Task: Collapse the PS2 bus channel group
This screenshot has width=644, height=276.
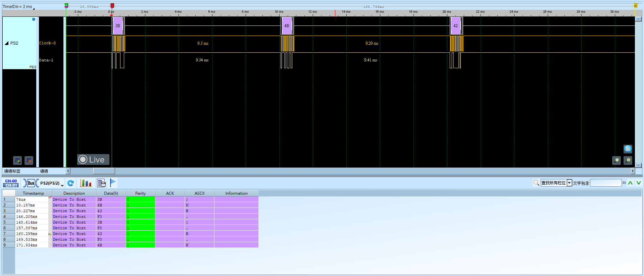Action: (x=6, y=43)
